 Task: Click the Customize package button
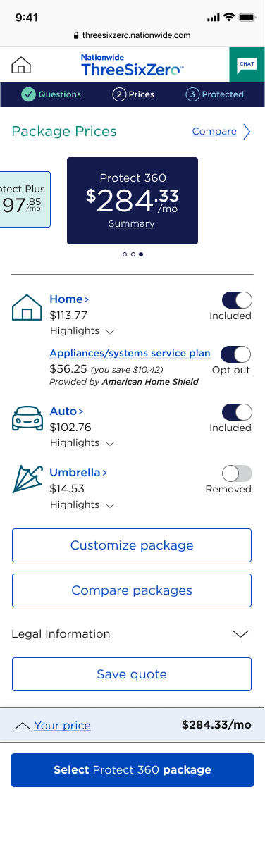point(132,545)
